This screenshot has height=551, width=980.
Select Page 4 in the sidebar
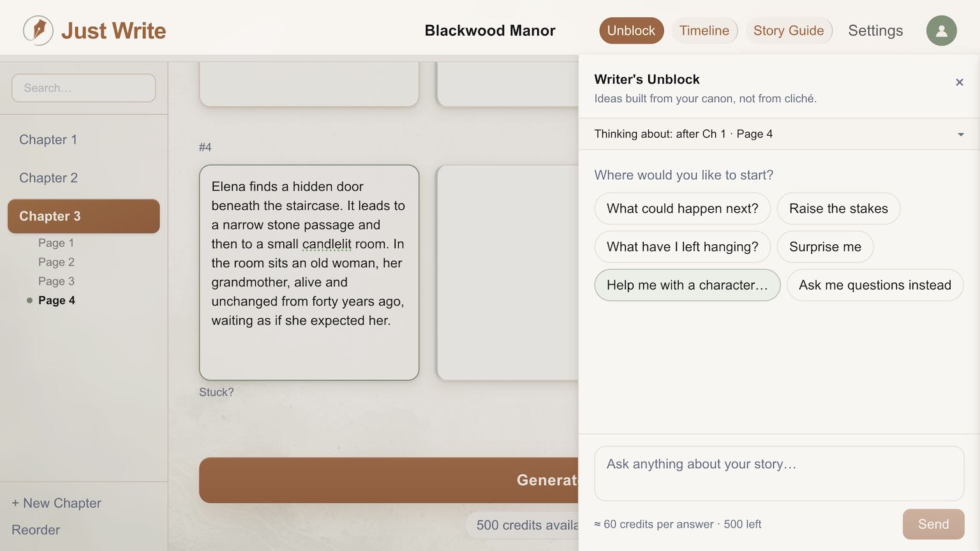click(x=56, y=300)
